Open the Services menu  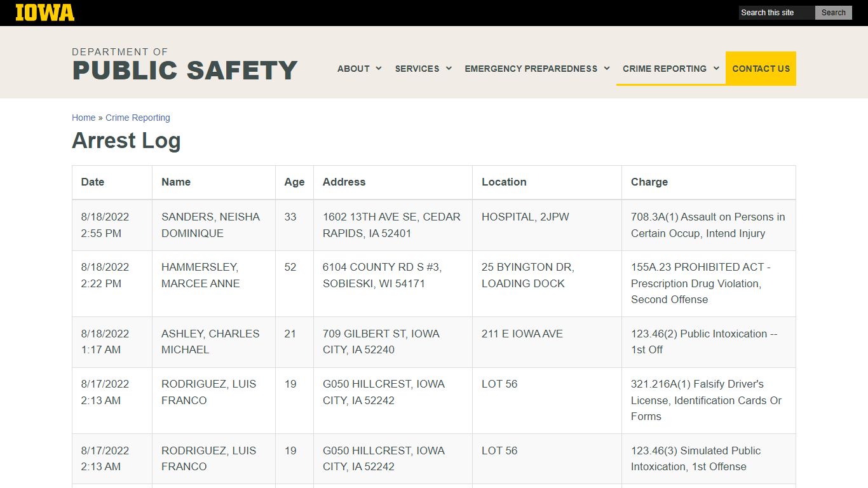click(x=417, y=69)
